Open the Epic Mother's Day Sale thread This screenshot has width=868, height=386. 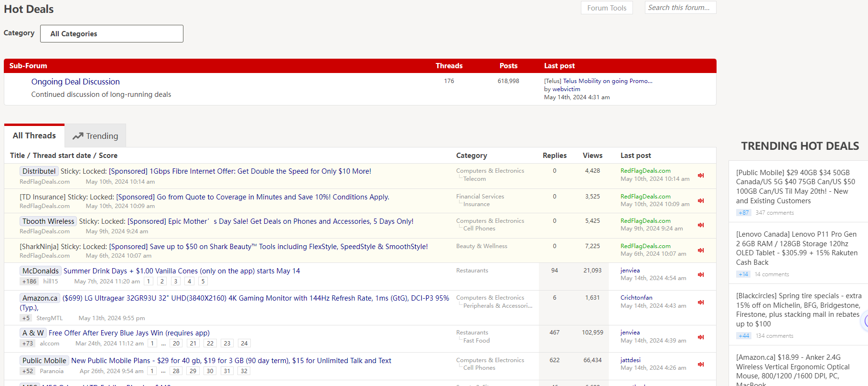[270, 221]
